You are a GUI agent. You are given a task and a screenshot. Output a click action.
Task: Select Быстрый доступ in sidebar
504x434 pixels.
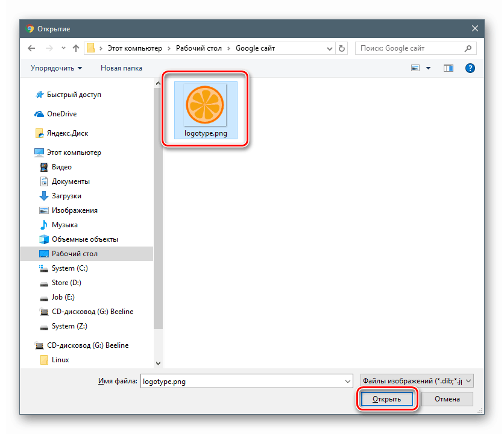74,95
